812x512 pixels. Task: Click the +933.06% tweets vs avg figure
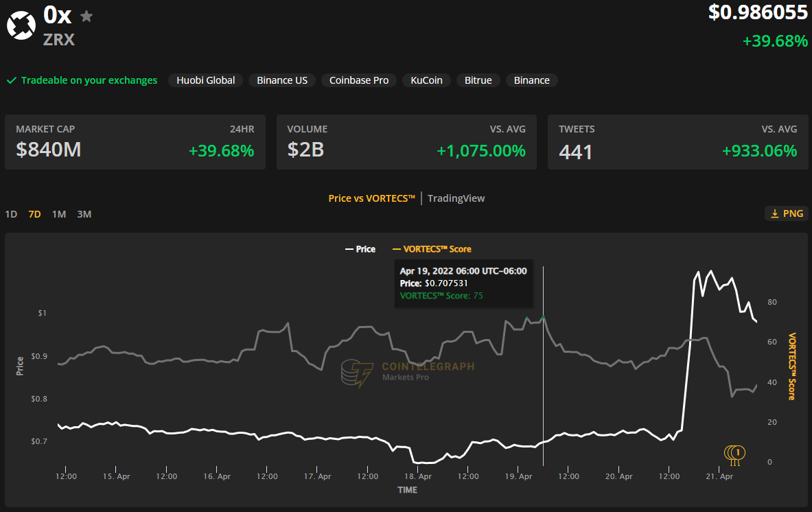(x=759, y=151)
